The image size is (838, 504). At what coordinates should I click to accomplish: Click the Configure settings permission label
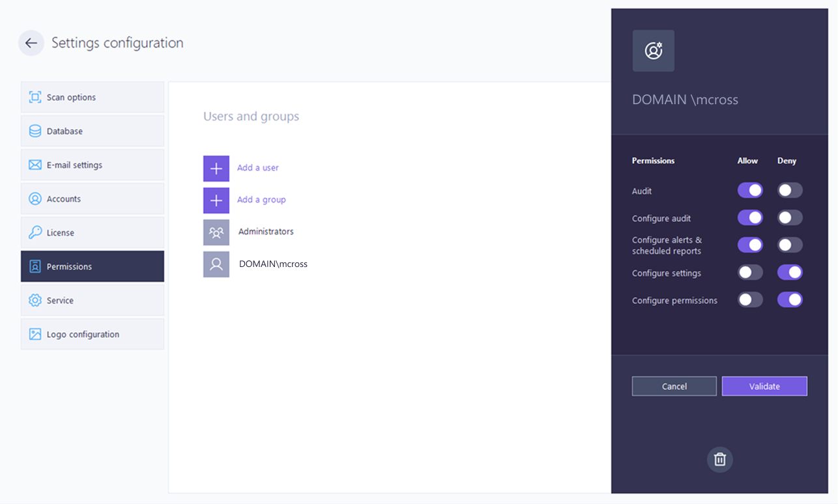(x=667, y=273)
